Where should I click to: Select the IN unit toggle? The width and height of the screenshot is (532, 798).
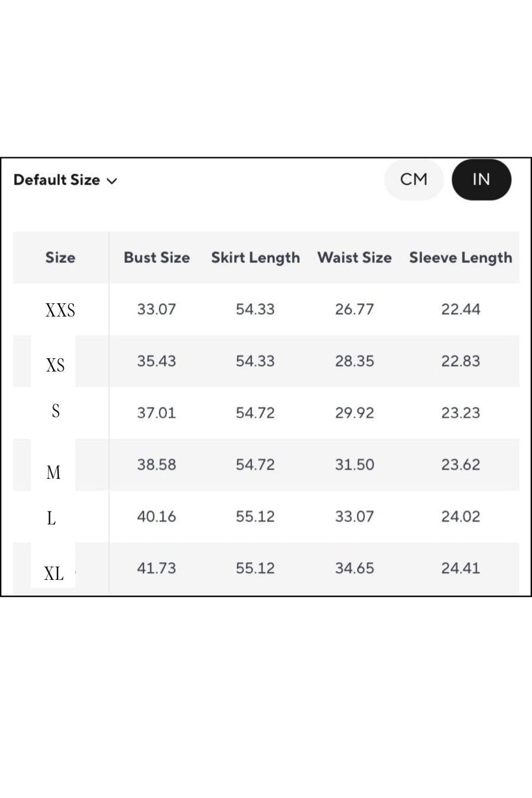click(x=481, y=180)
